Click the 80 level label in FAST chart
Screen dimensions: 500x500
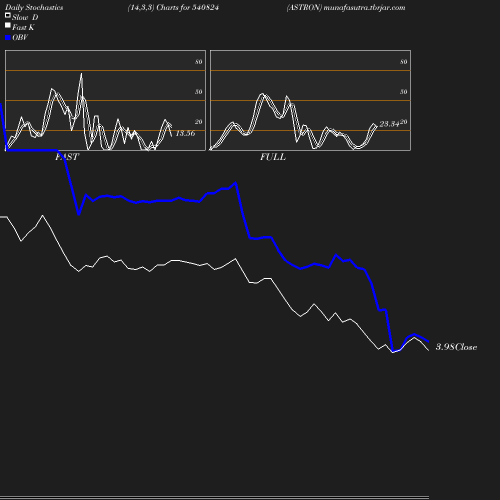199,62
